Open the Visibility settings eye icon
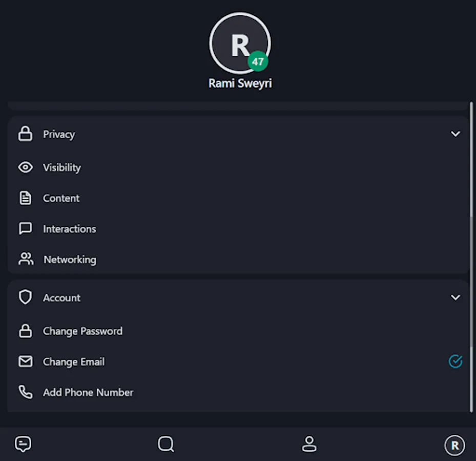 pyautogui.click(x=26, y=167)
